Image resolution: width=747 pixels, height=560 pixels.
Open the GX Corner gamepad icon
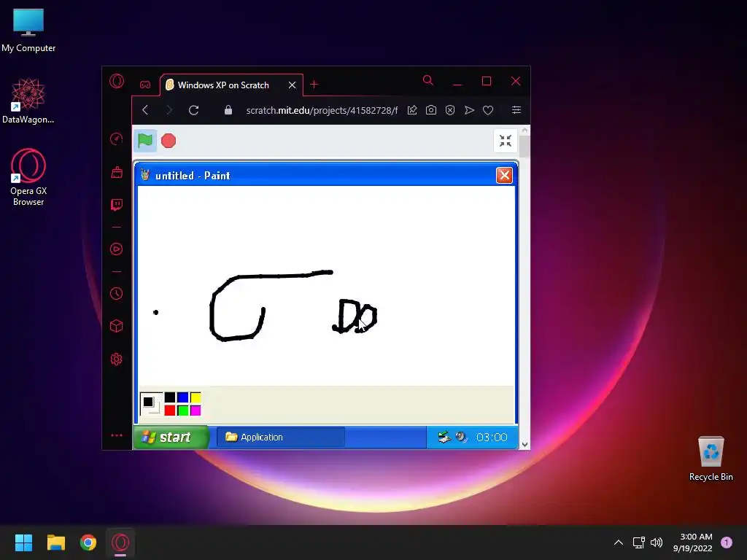(145, 85)
